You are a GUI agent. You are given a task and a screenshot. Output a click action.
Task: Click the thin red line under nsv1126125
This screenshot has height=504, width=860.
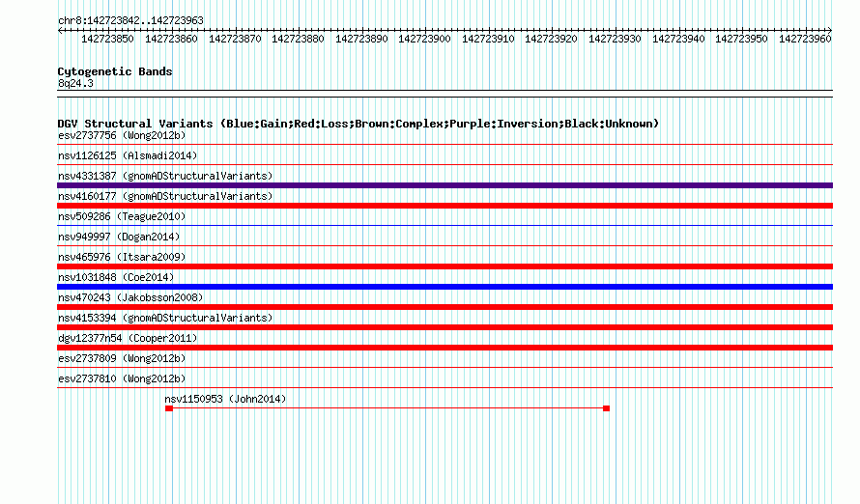[x=444, y=164]
